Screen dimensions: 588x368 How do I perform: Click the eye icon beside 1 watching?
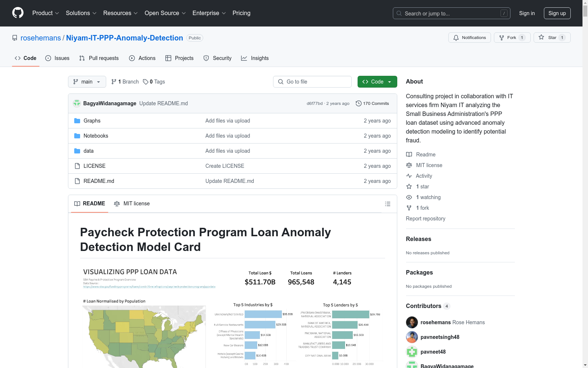(x=409, y=197)
